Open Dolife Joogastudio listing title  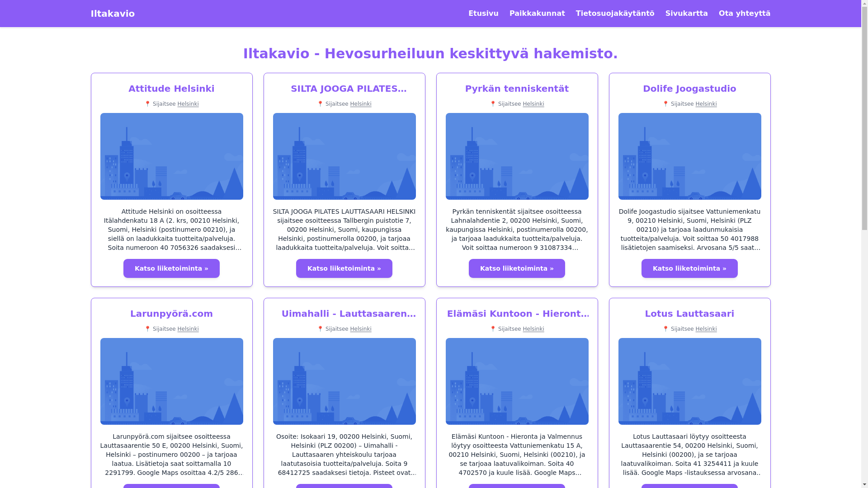pos(689,89)
